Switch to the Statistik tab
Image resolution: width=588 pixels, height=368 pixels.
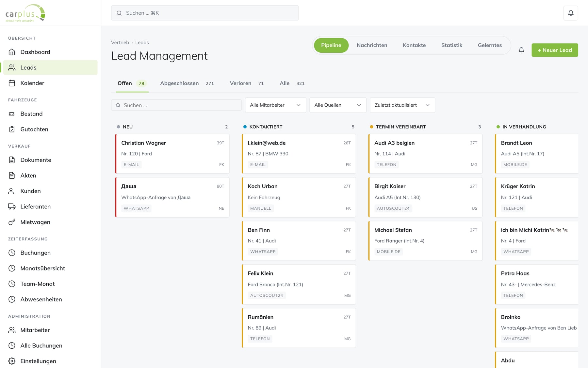point(452,45)
